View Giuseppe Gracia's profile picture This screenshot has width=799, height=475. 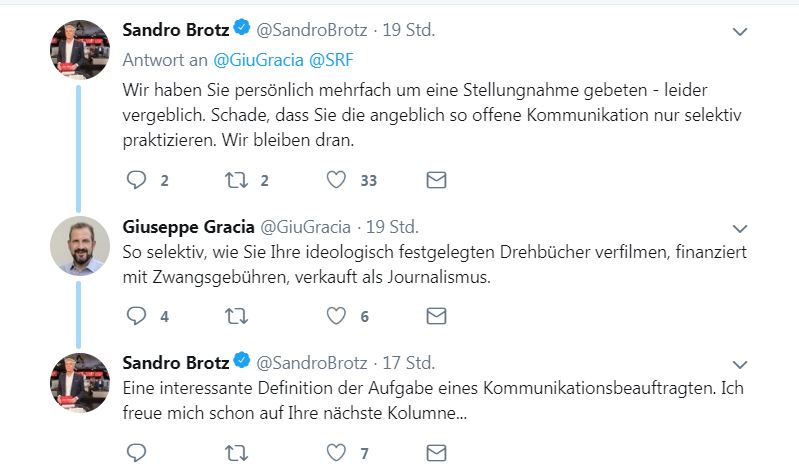79,246
